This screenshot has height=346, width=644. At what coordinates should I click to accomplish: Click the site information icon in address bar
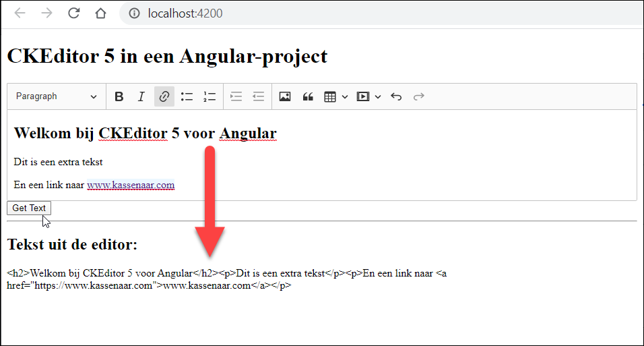(x=134, y=13)
